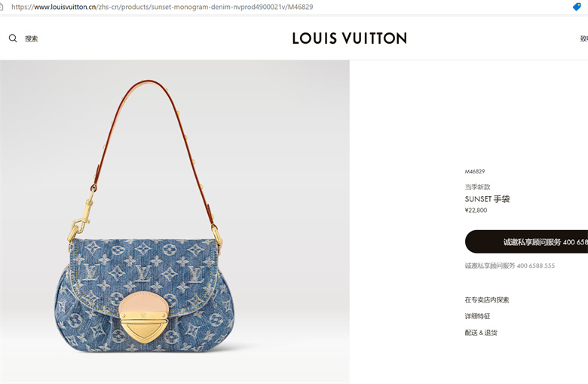Click the 当季新款 label
The height and width of the screenshot is (384, 588).
[x=477, y=187]
